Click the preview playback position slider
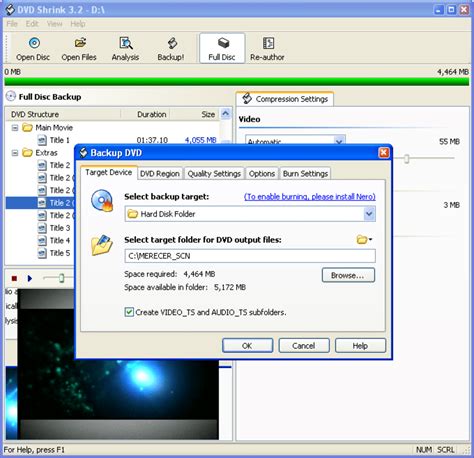The image size is (474, 458). [x=61, y=278]
